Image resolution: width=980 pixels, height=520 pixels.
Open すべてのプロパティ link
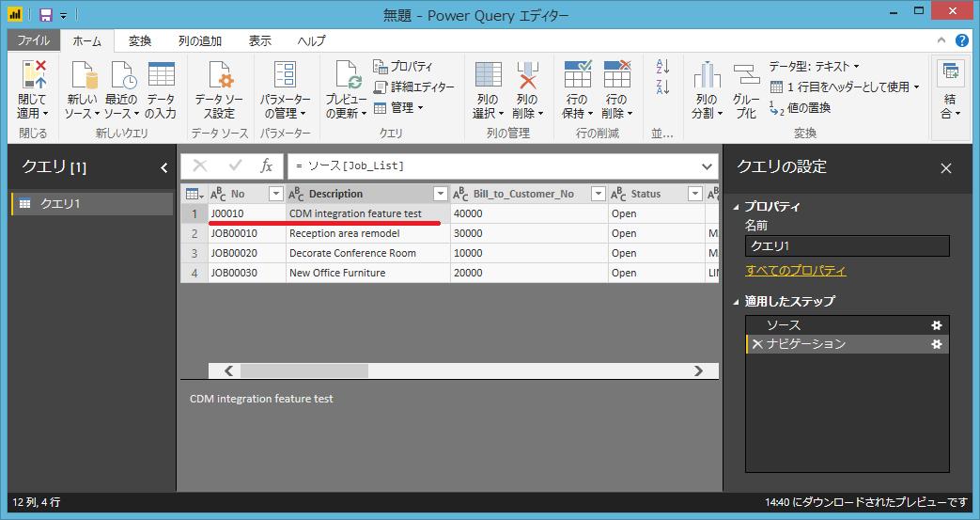(x=796, y=270)
